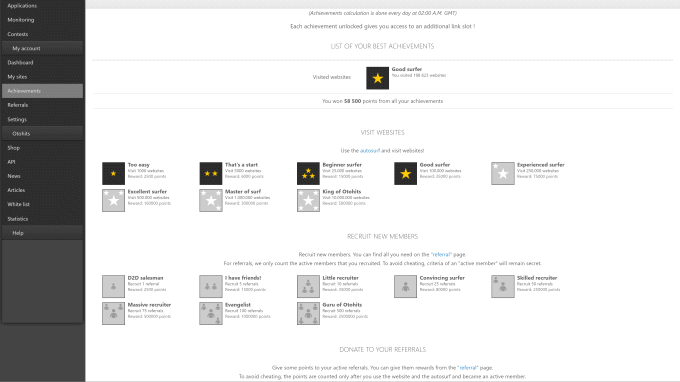Click the Massive recruiter badge
This screenshot has width=680, height=382.
coord(113,313)
